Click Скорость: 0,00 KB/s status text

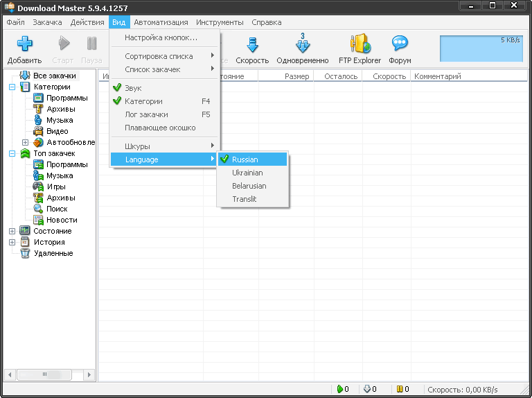click(463, 390)
